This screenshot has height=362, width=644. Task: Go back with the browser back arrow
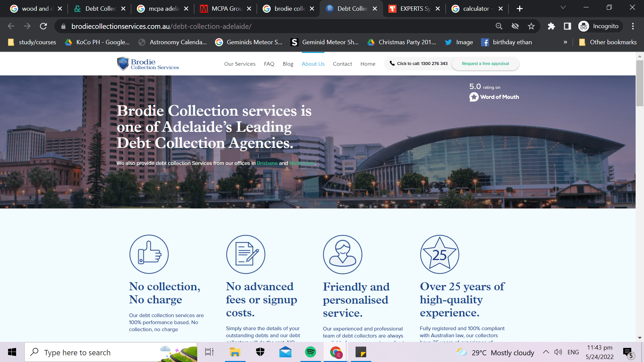[x=11, y=26]
